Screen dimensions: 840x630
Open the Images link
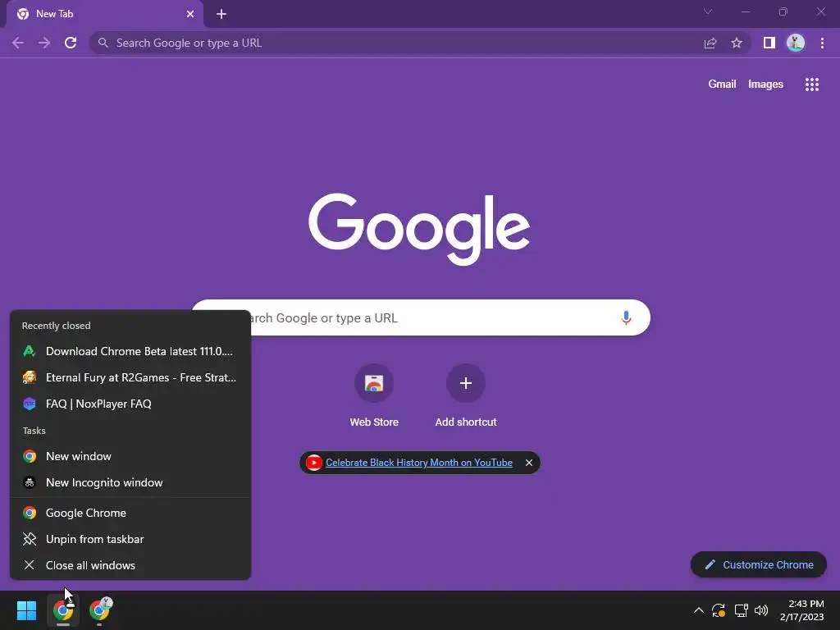point(765,84)
